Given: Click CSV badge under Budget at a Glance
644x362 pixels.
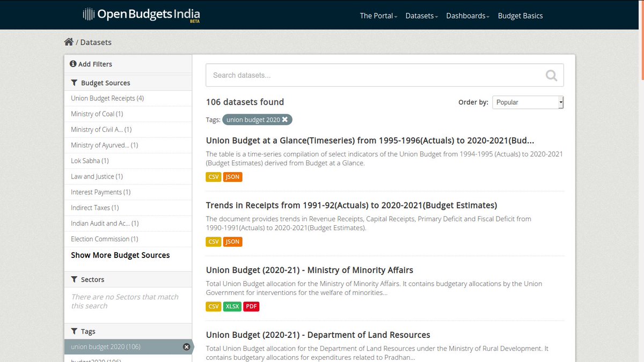Looking at the screenshot, I should tap(214, 177).
